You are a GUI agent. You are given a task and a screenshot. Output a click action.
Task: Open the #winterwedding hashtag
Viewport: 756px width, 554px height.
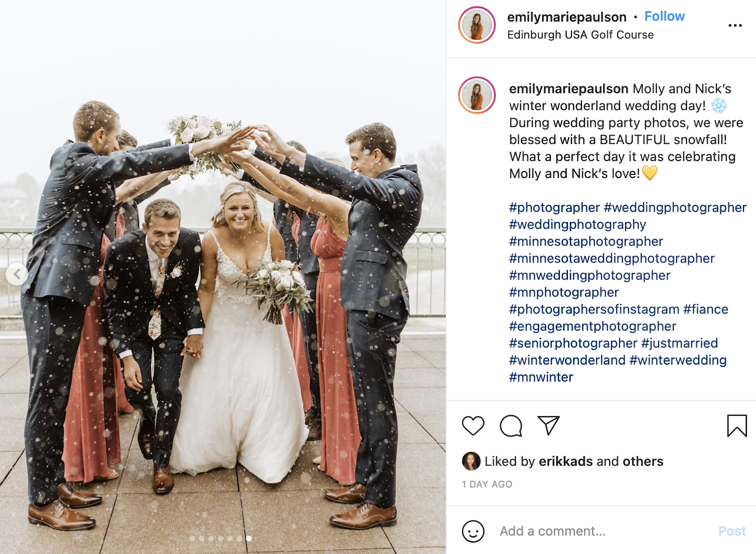pos(678,360)
